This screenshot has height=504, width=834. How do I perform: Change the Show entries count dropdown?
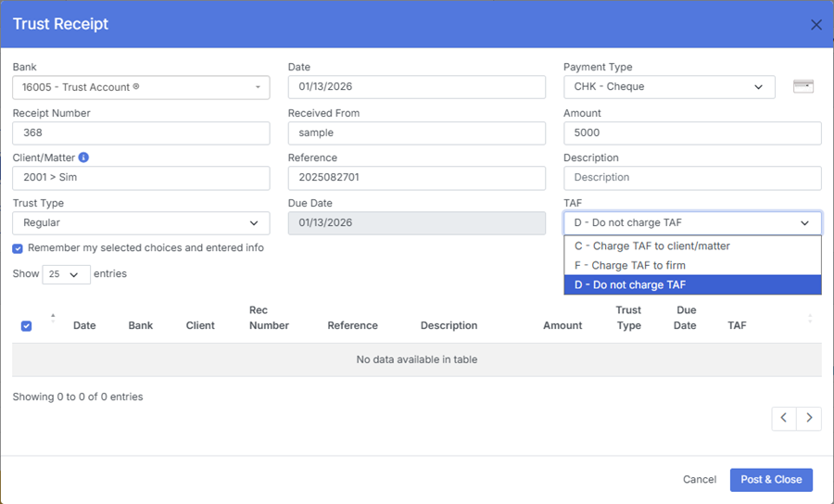tap(66, 274)
